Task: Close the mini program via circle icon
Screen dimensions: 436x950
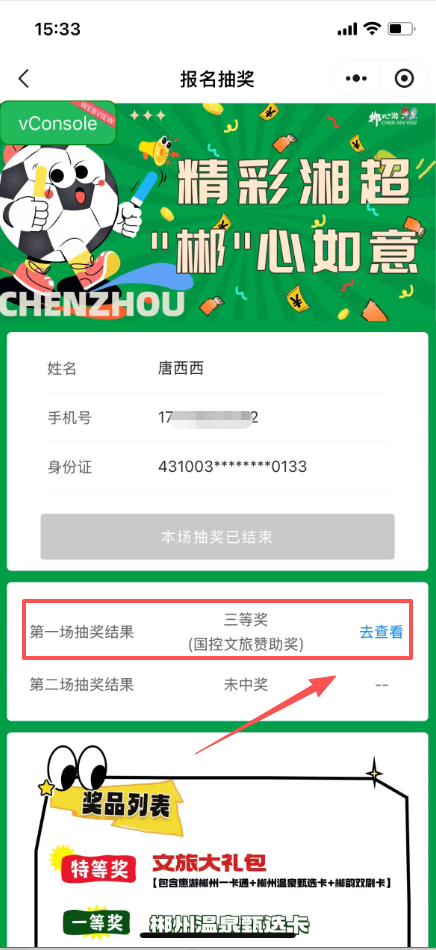Action: coord(403,79)
